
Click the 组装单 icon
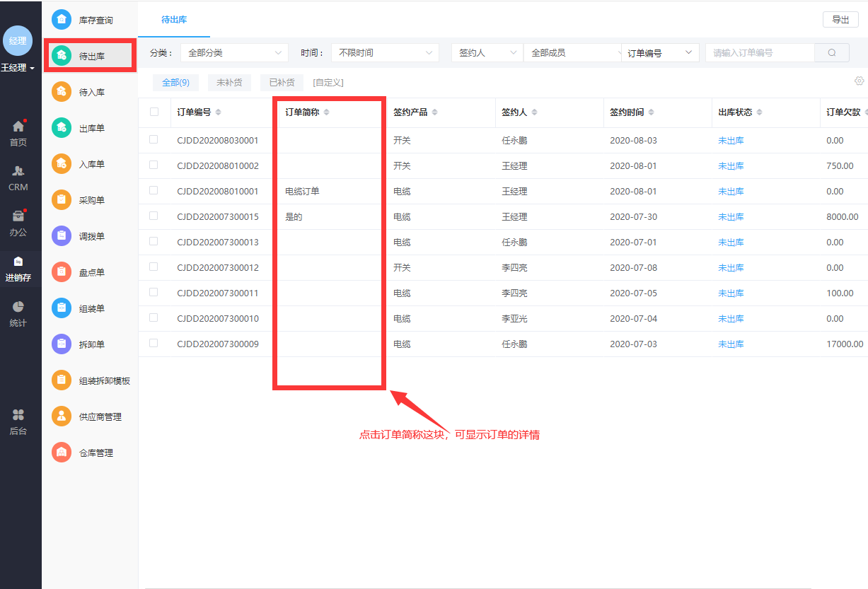pos(62,308)
